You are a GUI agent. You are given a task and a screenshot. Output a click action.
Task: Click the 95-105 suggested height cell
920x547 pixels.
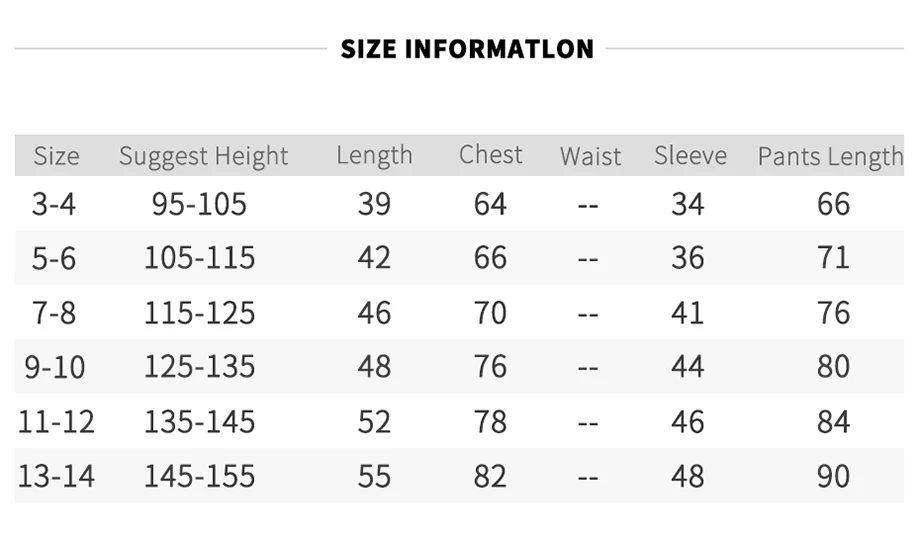[x=199, y=204]
